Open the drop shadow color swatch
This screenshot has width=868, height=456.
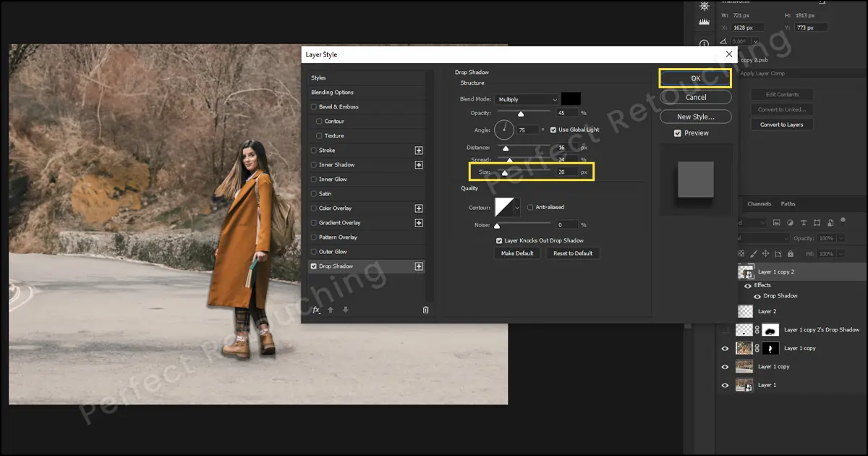click(572, 98)
